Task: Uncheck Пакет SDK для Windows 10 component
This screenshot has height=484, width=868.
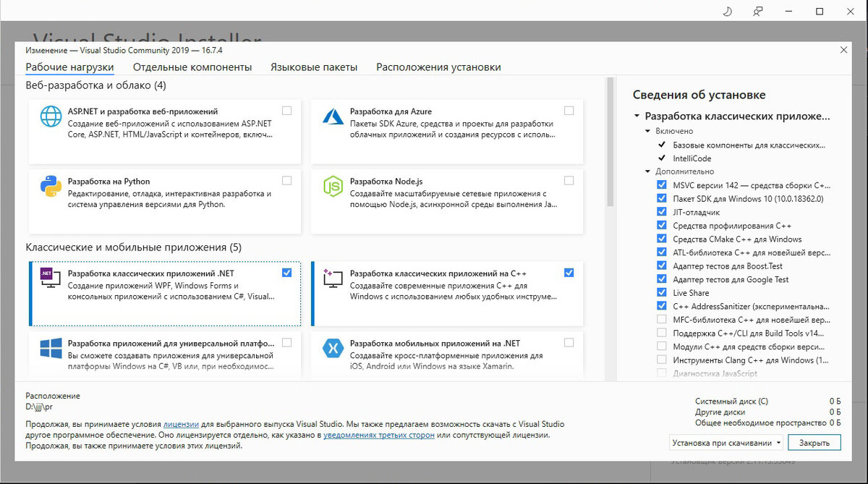Action: point(662,198)
